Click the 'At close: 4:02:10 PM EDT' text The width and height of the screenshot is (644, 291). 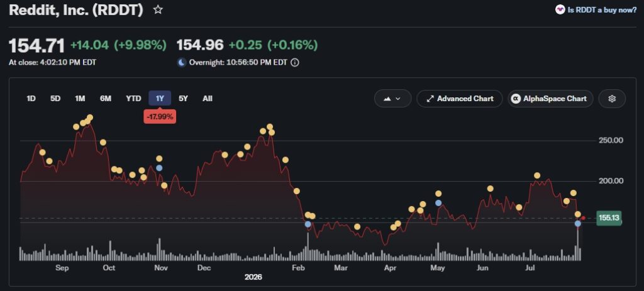tap(53, 62)
